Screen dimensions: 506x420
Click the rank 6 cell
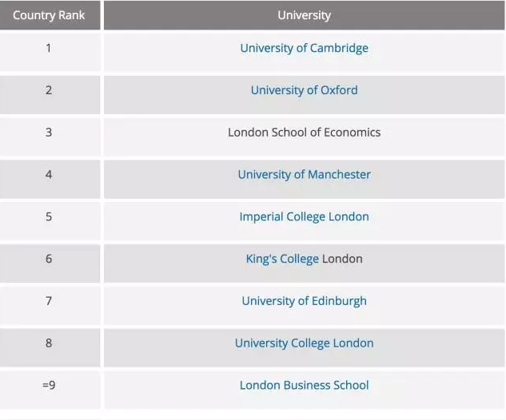coord(49,259)
